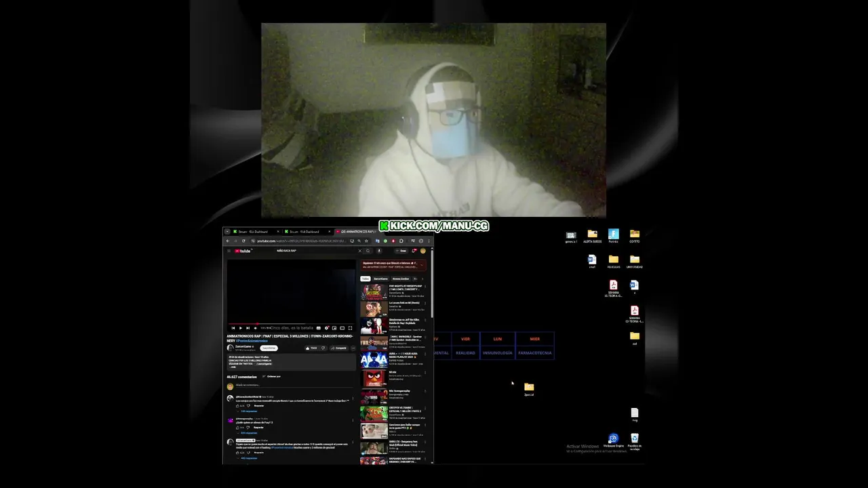Start voice search with the microphone icon
Viewport: 868px width, 488px height.
(x=379, y=251)
